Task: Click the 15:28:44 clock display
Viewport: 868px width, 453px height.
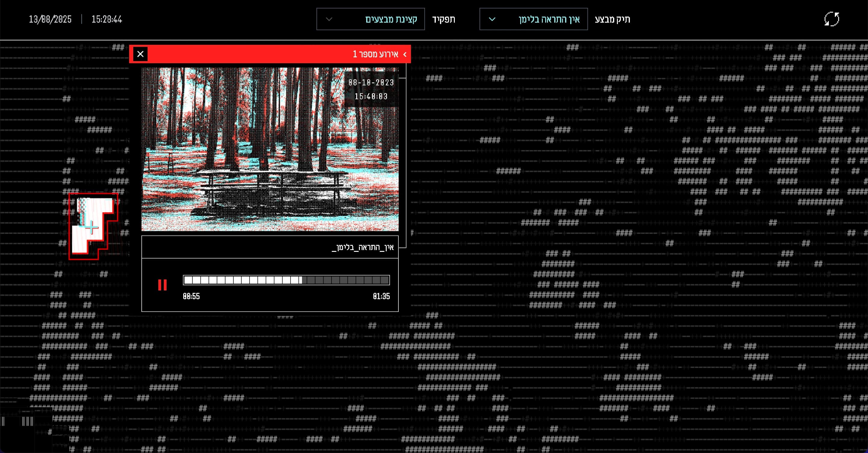Action: pyautogui.click(x=106, y=19)
